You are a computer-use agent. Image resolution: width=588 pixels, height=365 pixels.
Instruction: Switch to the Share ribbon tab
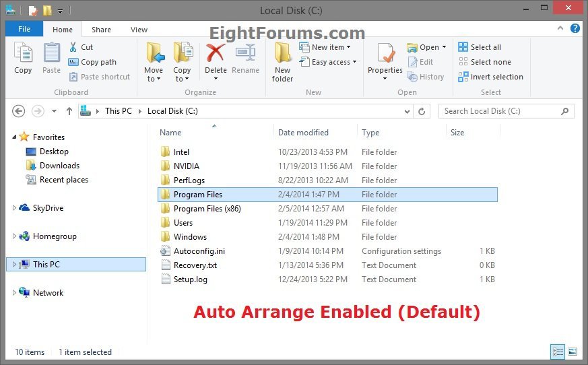[101, 29]
